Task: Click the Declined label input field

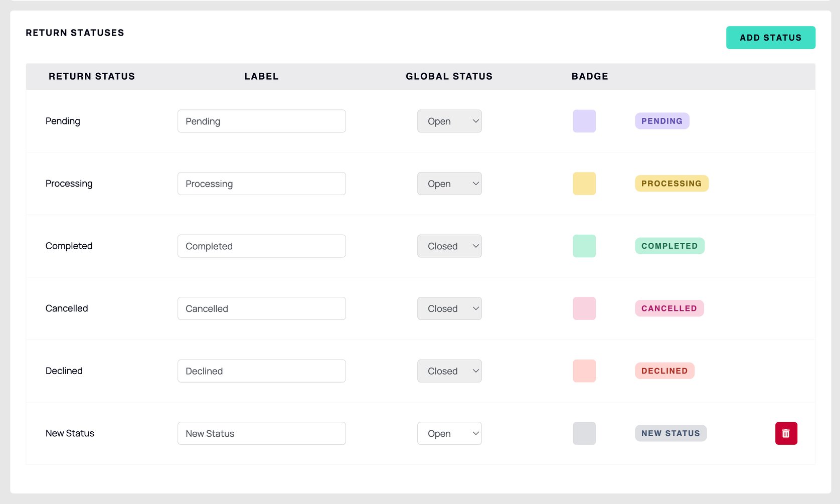Action: click(261, 371)
